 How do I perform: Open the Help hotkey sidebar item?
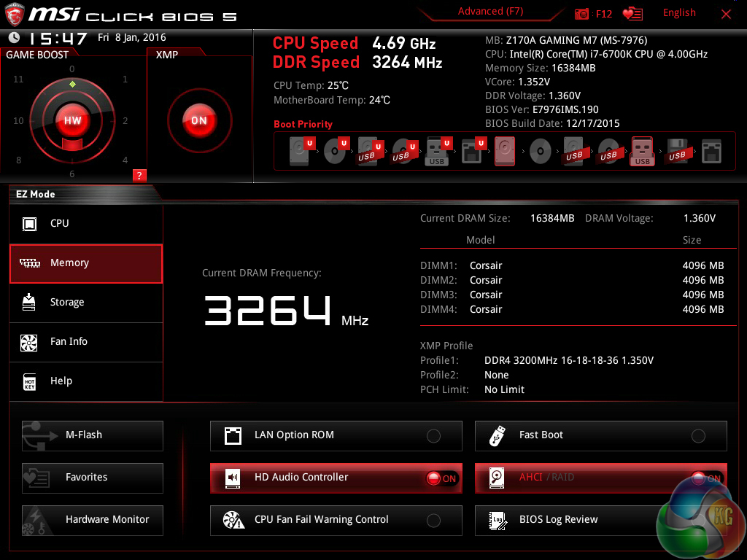point(86,381)
